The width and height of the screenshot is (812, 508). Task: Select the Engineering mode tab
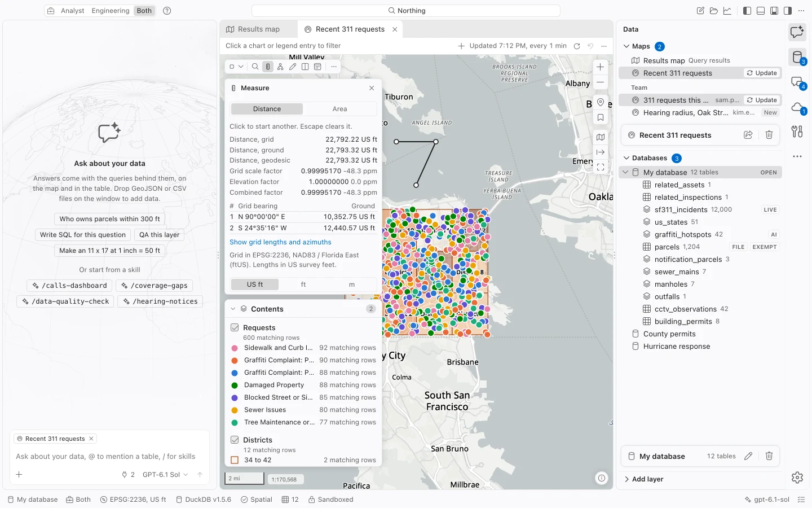(x=111, y=11)
